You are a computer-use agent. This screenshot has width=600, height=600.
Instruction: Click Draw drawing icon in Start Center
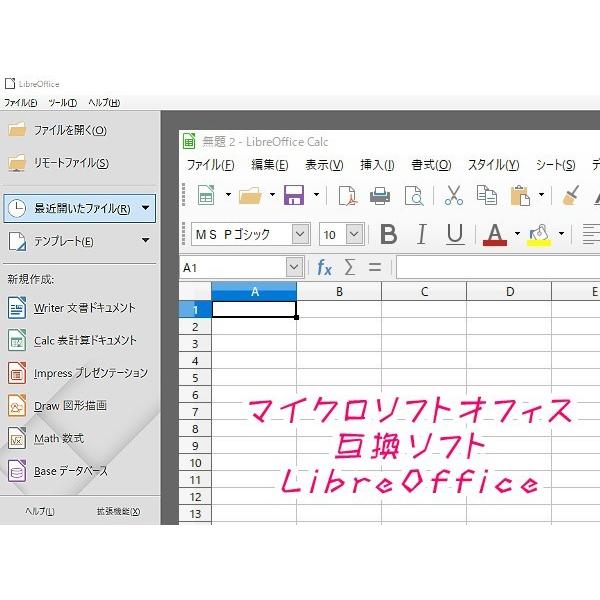17,406
